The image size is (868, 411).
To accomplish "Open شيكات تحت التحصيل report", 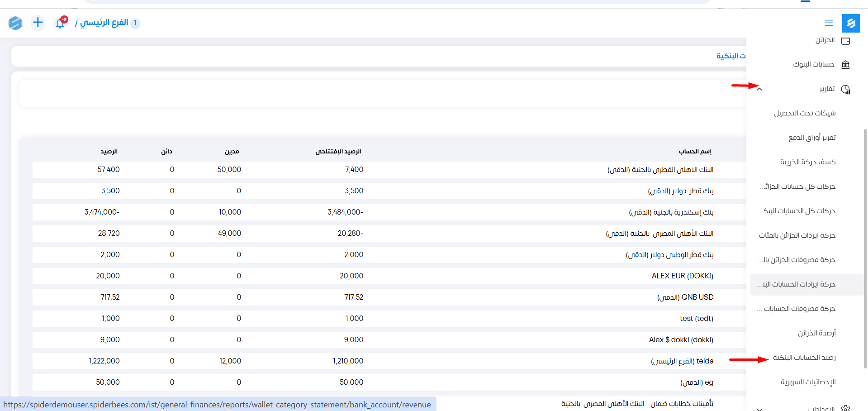I will tap(804, 113).
